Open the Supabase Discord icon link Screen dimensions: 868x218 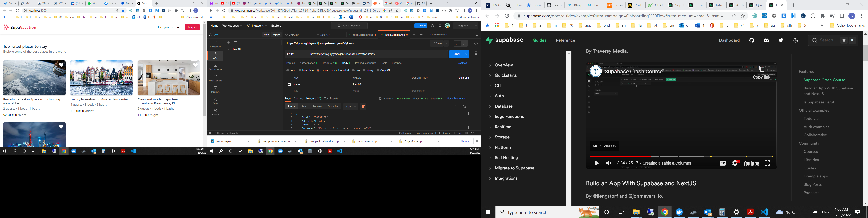pyautogui.click(x=767, y=40)
